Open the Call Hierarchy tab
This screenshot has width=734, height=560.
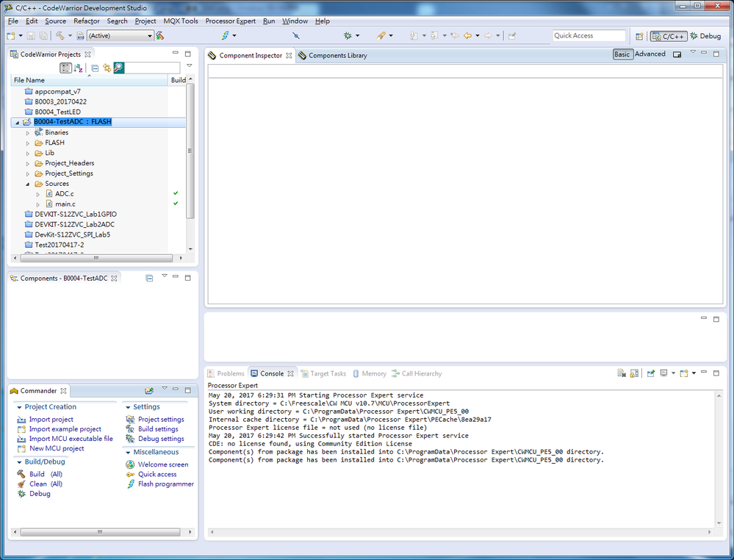tap(417, 373)
